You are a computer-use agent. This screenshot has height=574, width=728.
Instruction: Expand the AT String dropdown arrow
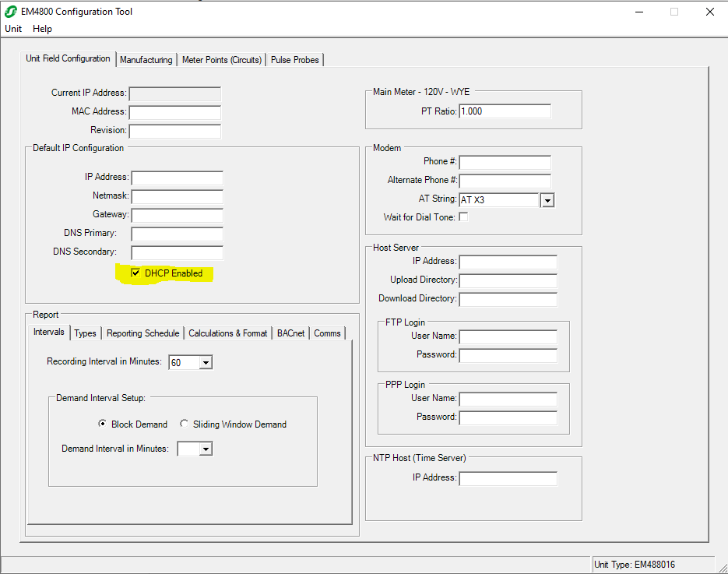click(x=548, y=200)
